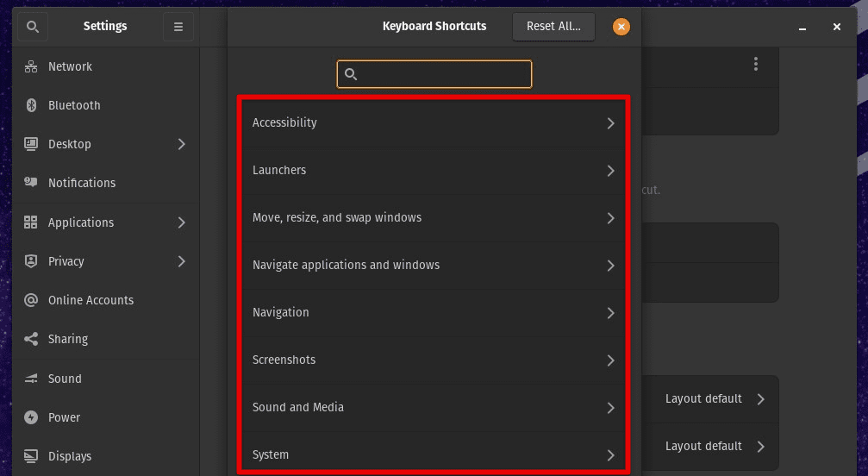This screenshot has height=476, width=868.
Task: Click Navigate applications and windows text
Action: coord(346,265)
